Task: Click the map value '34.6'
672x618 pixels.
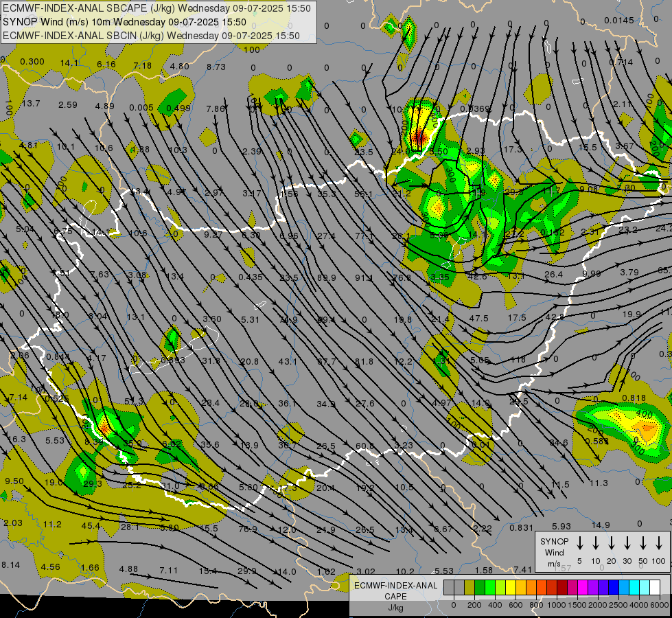Action: point(559,443)
